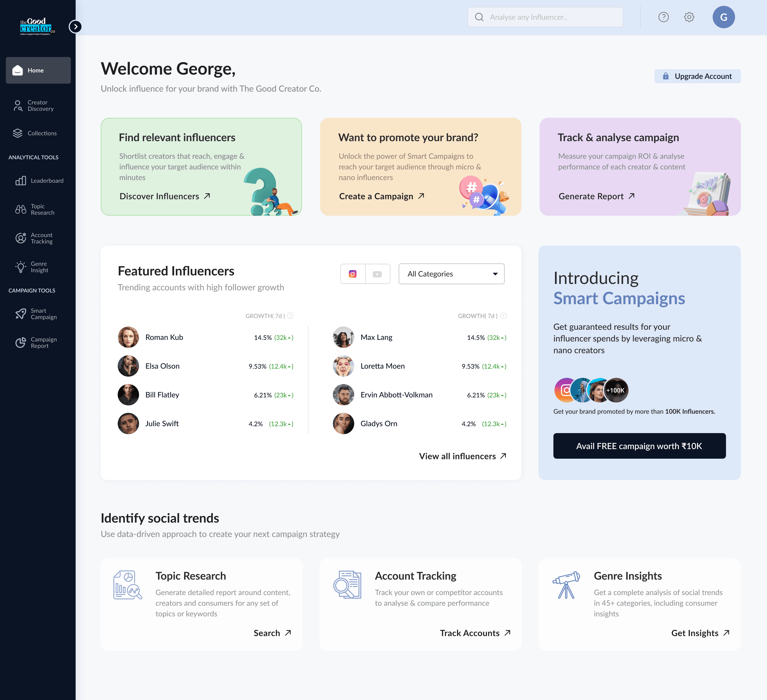Click Avail FREE campaign worth ₹10K button
Viewport: 767px width, 700px height.
639,446
